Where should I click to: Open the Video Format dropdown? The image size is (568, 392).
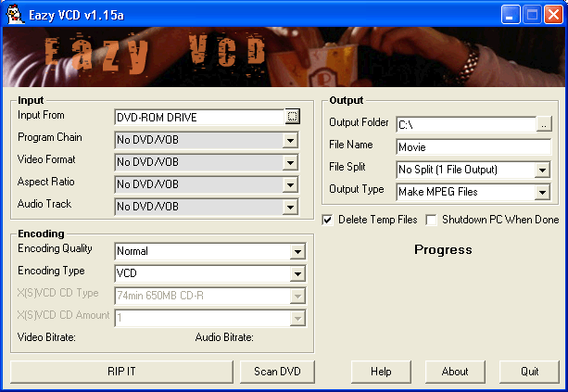290,163
